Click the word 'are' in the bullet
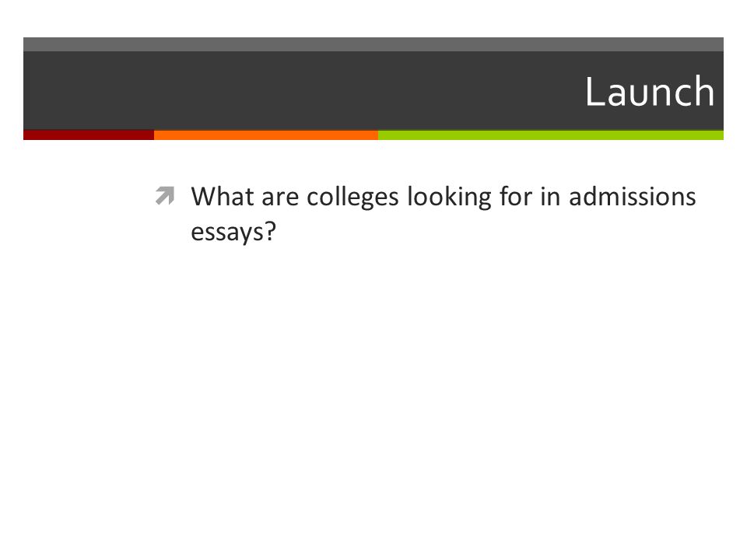This screenshot has height=560, width=747. pos(280,198)
